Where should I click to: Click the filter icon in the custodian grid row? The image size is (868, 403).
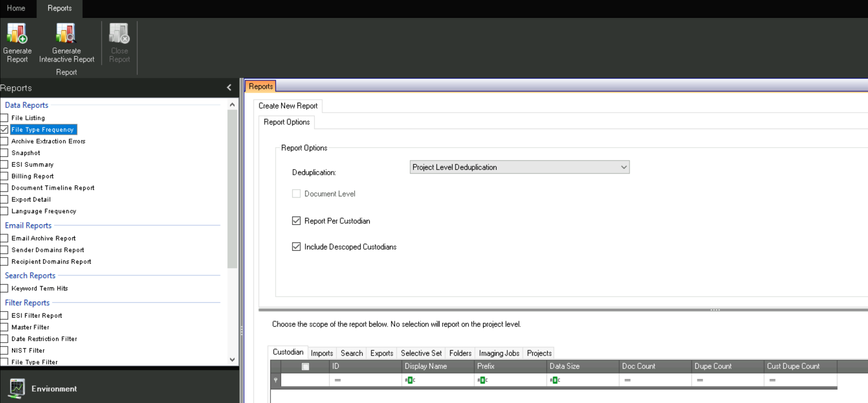[275, 380]
